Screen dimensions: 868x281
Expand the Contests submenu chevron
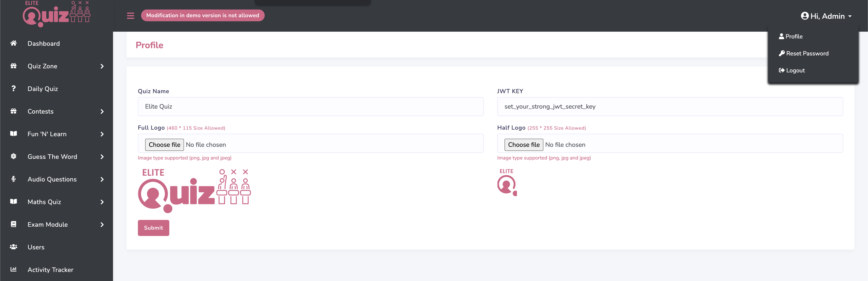tap(102, 111)
